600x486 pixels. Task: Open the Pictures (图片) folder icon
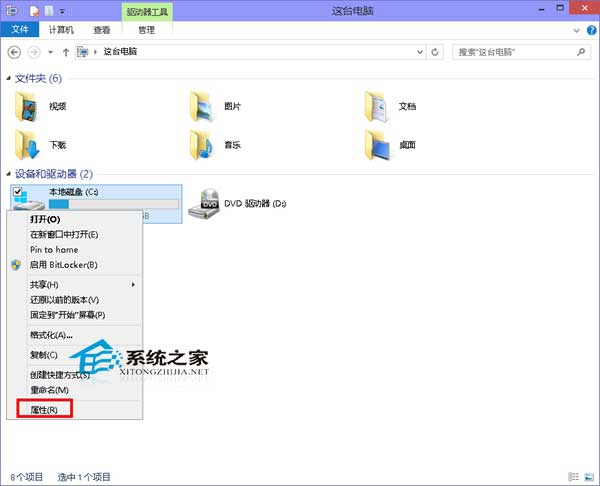point(202,106)
